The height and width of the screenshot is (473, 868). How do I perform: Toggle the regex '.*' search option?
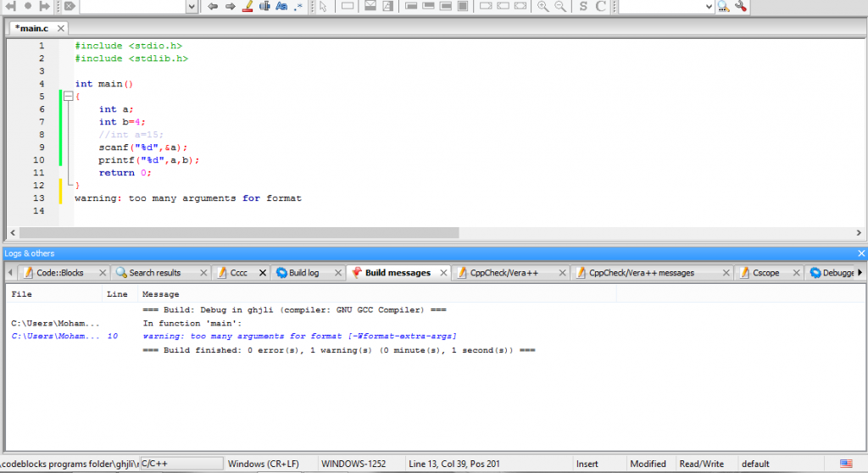[x=298, y=6]
